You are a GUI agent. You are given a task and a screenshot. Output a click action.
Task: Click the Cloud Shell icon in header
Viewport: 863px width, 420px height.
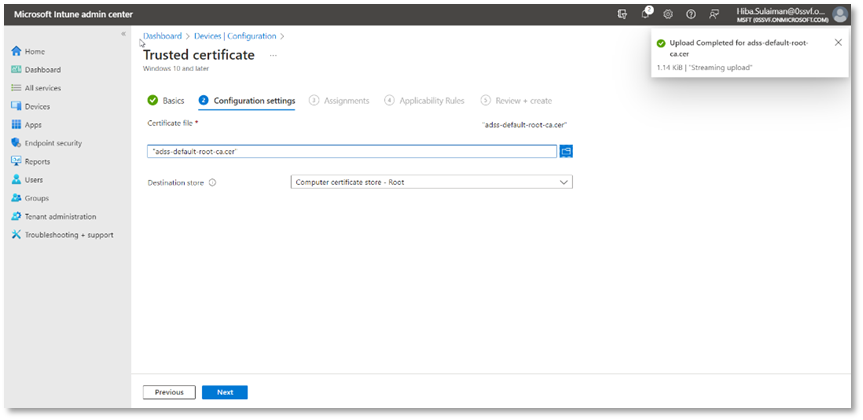622,14
